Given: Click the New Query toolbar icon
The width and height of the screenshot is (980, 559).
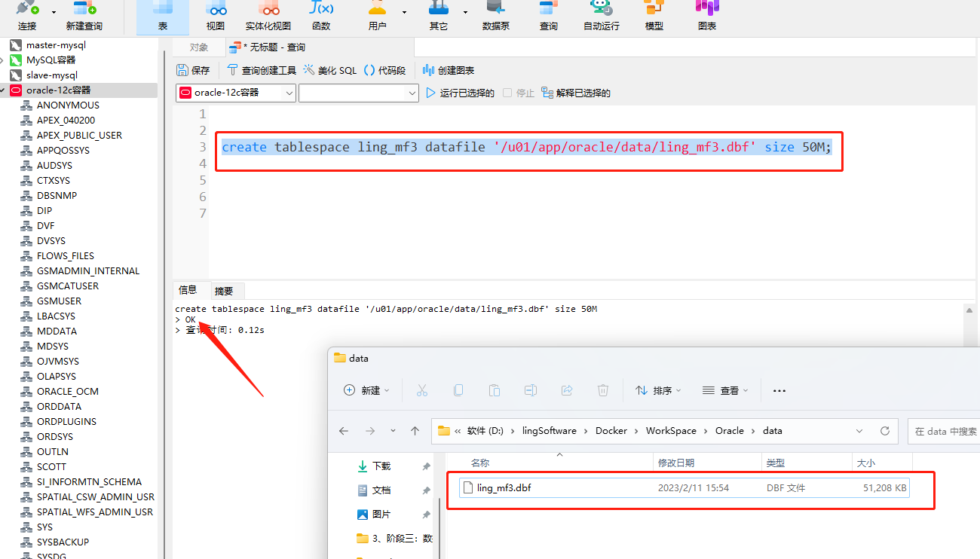Looking at the screenshot, I should tap(84, 15).
